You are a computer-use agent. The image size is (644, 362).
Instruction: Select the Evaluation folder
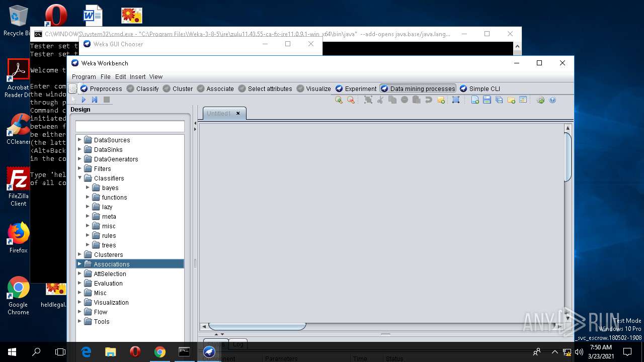[x=103, y=283]
